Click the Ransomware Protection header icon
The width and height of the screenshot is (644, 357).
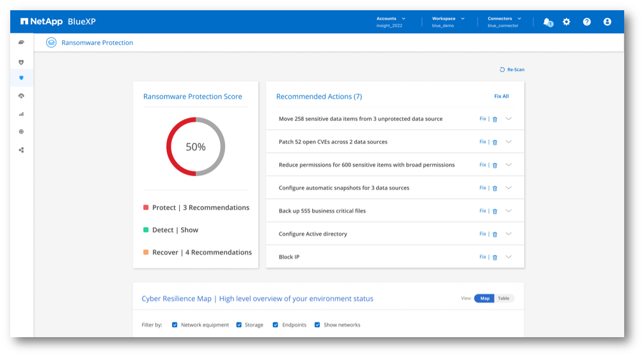(51, 42)
